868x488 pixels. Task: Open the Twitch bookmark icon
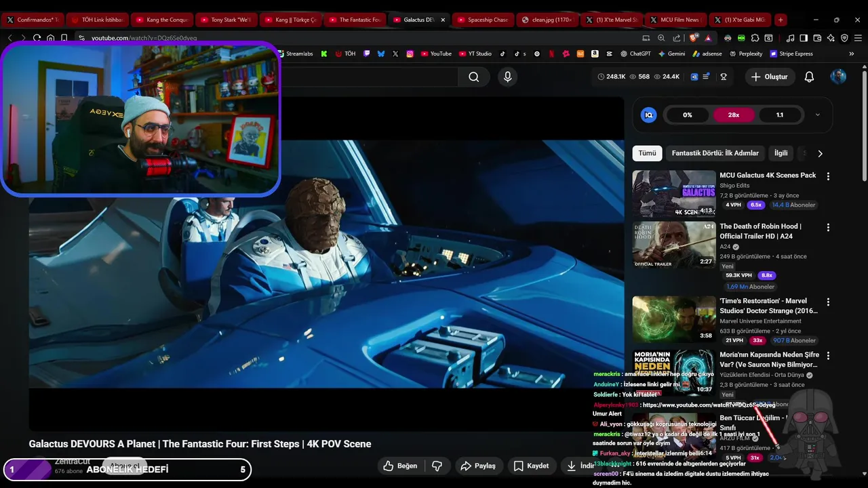pyautogui.click(x=367, y=54)
